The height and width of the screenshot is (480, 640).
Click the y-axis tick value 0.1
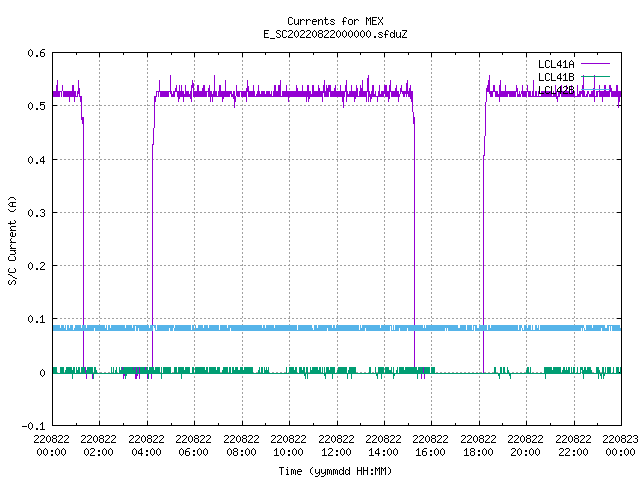pyautogui.click(x=36, y=319)
